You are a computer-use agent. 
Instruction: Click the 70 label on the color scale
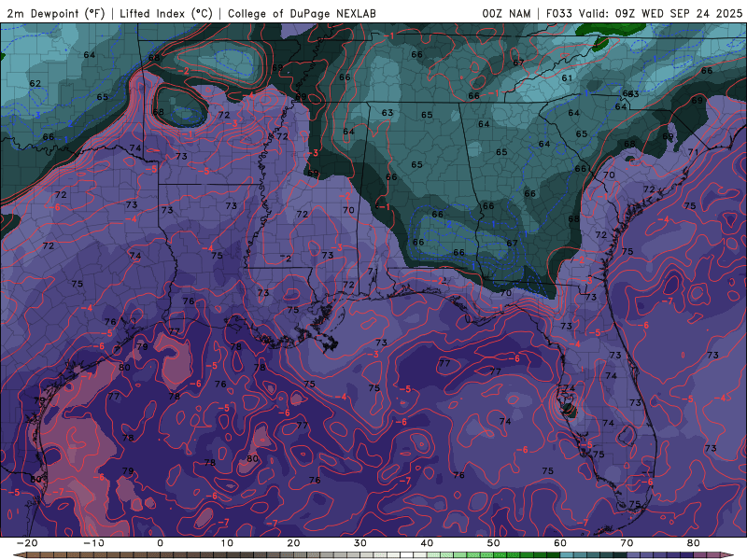click(x=627, y=543)
